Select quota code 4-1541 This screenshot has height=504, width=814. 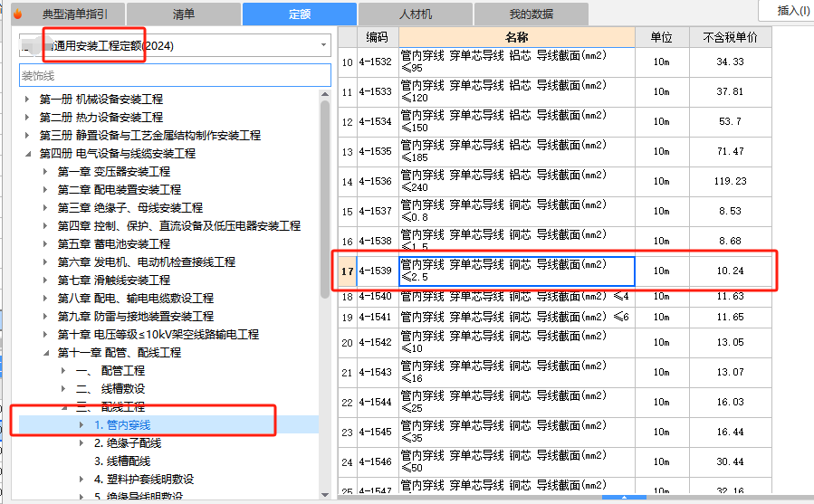(x=376, y=317)
